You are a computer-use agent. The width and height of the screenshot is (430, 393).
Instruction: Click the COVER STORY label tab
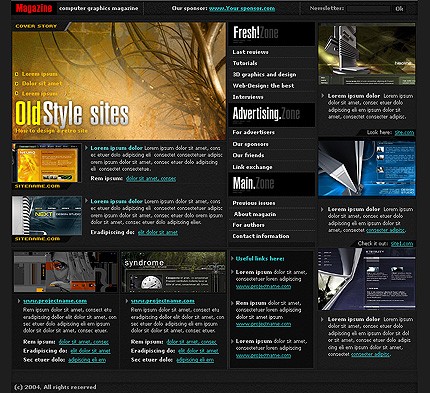pyautogui.click(x=36, y=26)
